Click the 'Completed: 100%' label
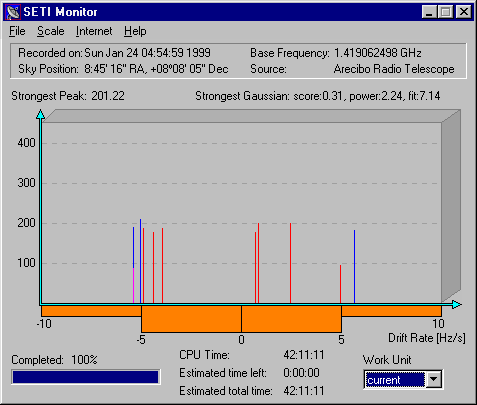The height and width of the screenshot is (405, 477). (54, 360)
